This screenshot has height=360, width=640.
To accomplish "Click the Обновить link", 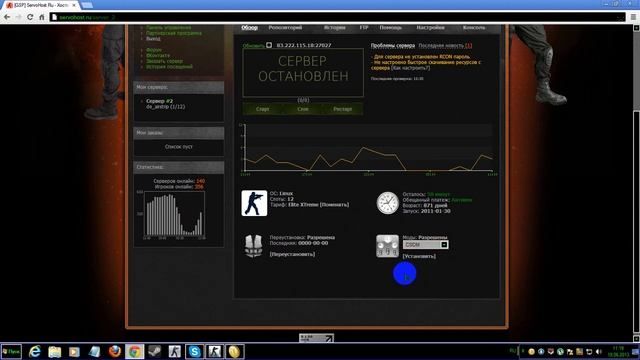I will (253, 46).
